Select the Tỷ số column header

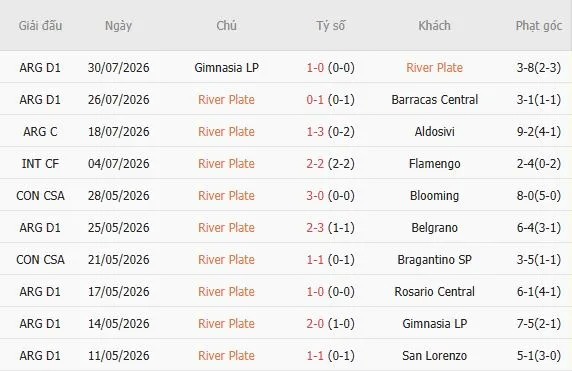(331, 26)
